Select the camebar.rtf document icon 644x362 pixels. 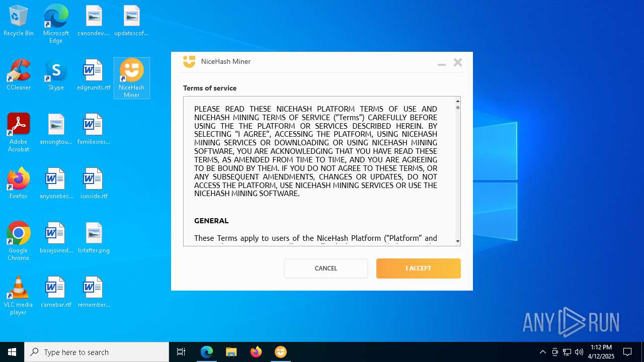pyautogui.click(x=56, y=293)
